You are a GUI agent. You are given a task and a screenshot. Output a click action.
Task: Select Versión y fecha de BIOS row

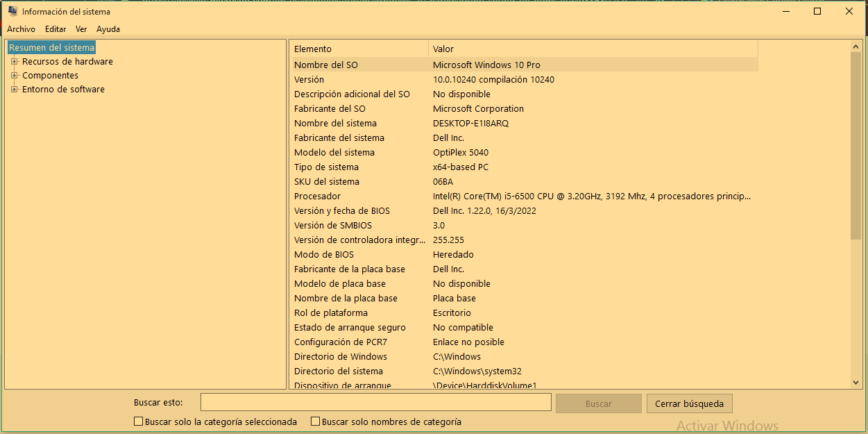(524, 210)
